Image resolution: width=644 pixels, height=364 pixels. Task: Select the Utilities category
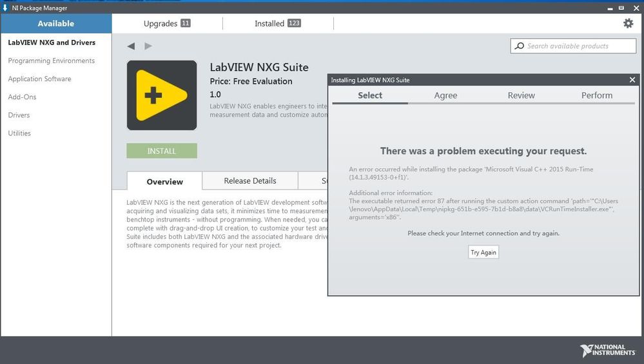click(x=19, y=133)
